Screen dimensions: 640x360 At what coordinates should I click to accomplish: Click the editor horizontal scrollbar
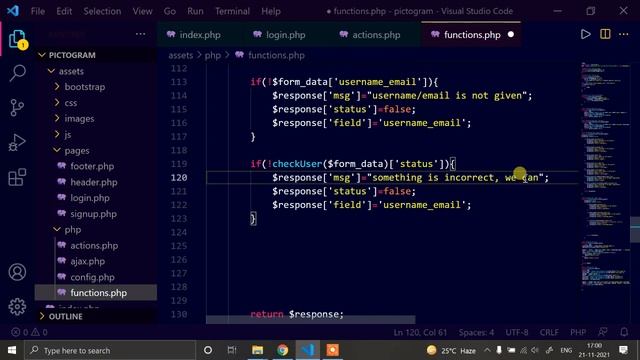tap(310, 320)
